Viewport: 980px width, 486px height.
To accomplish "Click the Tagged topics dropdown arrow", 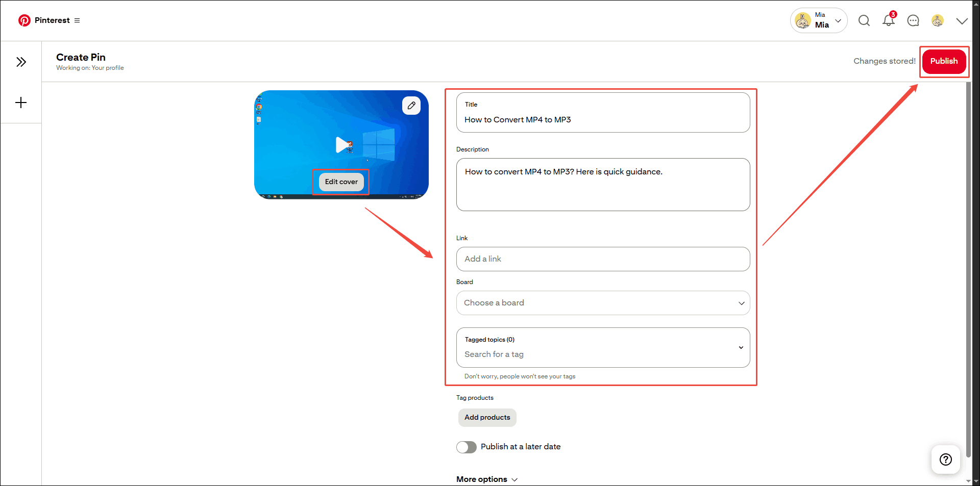I will [x=741, y=347].
